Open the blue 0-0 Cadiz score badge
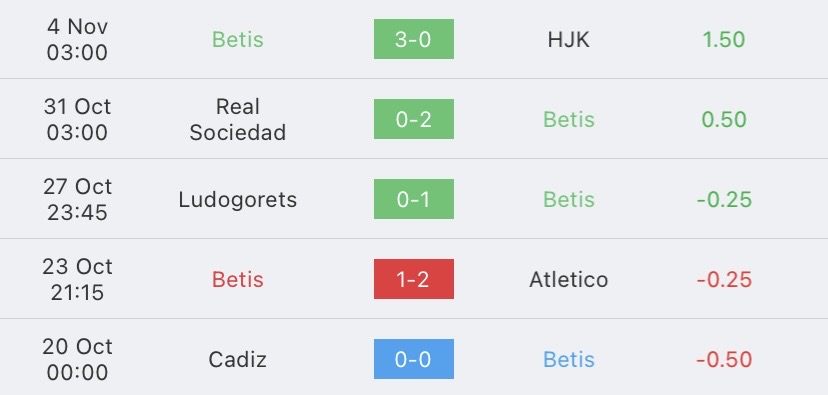The image size is (828, 395). (x=413, y=359)
